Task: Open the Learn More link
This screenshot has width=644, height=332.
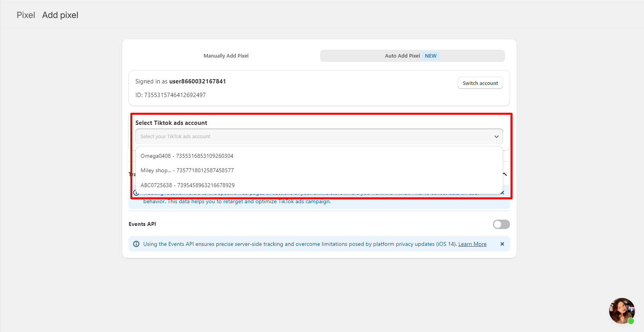Action: (x=472, y=244)
